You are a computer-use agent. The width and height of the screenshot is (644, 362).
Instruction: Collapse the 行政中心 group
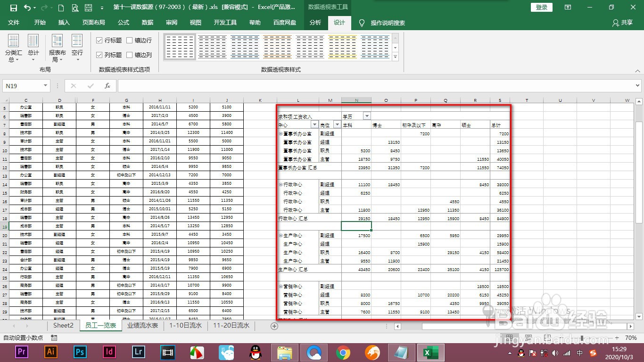[x=281, y=185]
